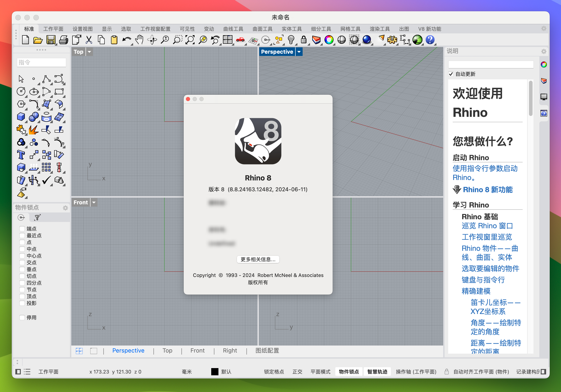
Task: Toggle 锁定格点 in status bar
Action: 274,371
